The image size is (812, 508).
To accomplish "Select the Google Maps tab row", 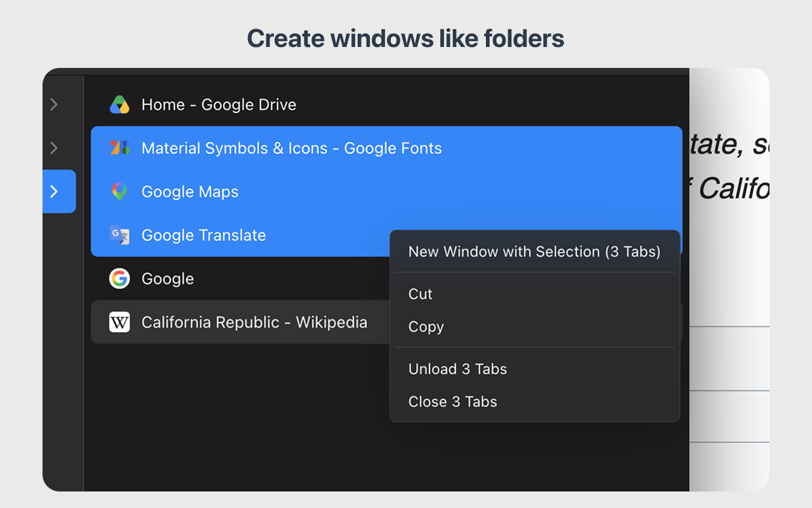I will (x=386, y=191).
